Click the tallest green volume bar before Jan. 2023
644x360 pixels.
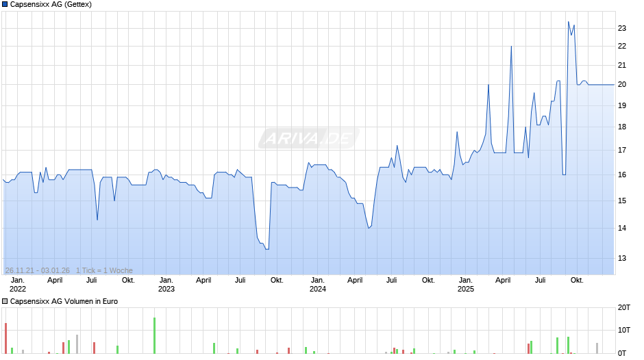[154, 335]
